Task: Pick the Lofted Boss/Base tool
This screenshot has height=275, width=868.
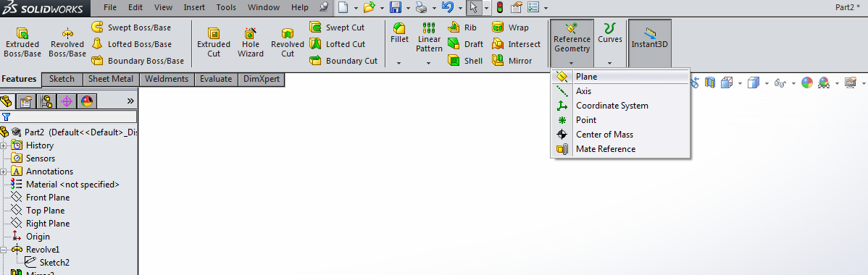Action: 131,44
